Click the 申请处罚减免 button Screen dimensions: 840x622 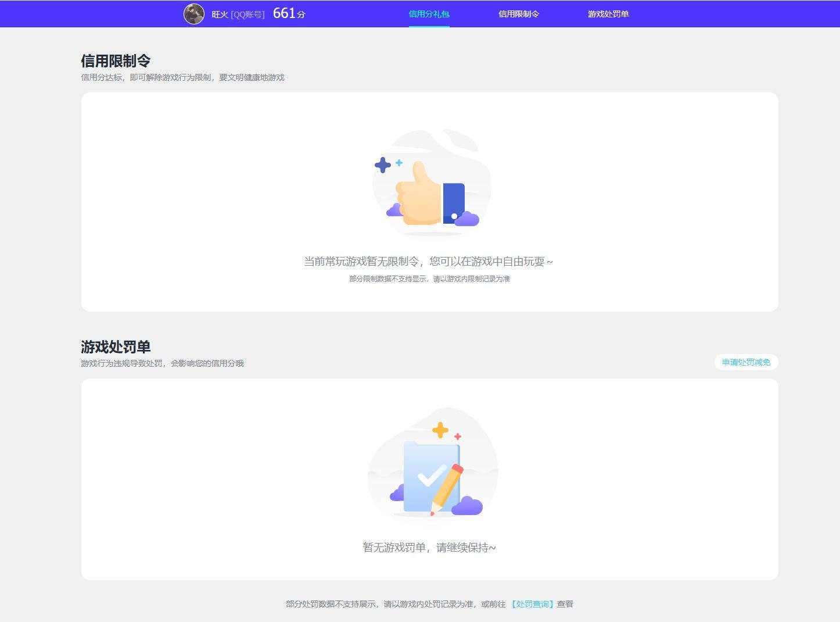coord(746,362)
